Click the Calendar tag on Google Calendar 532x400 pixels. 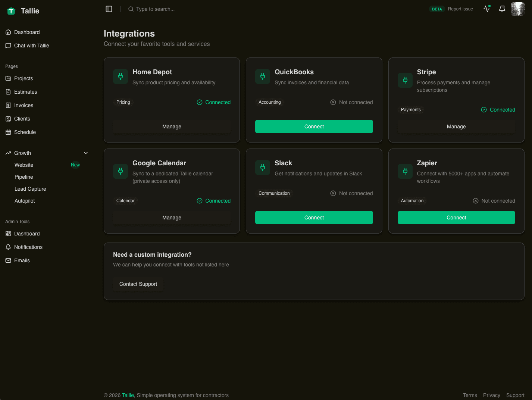(x=125, y=201)
